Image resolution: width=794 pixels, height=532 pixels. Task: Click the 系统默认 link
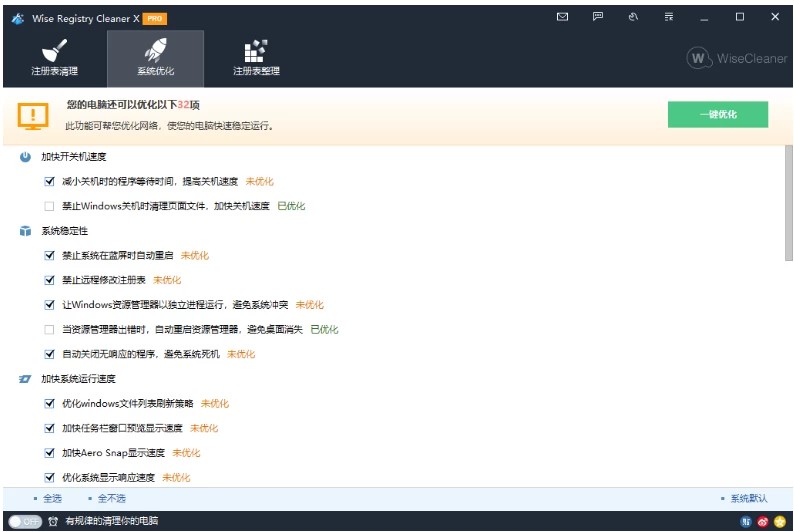[748, 498]
